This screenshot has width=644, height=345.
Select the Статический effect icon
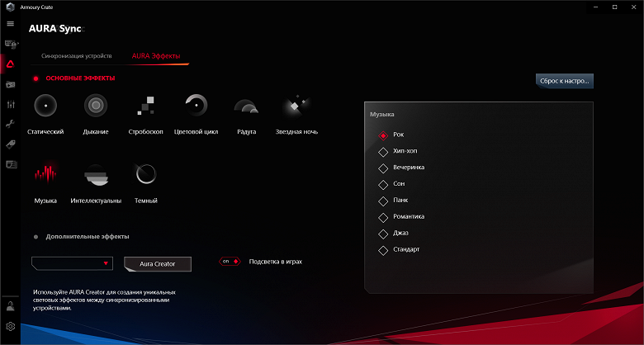coord(45,106)
